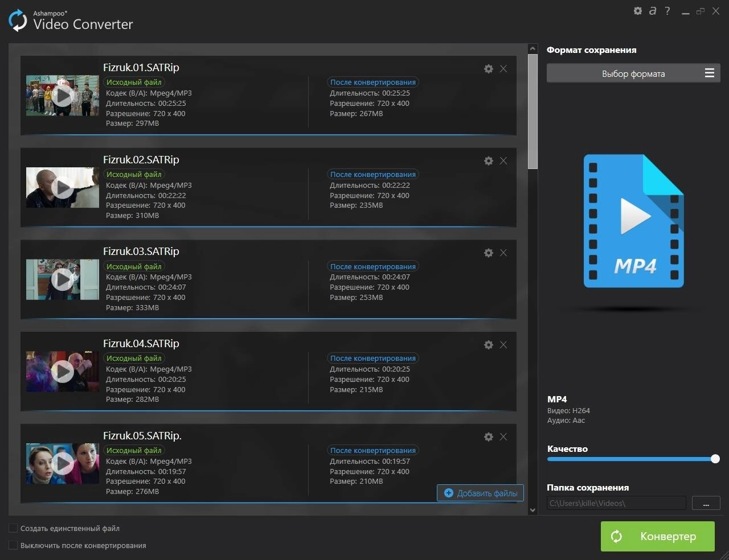Viewport: 729px width, 560px height.
Task: Remove Fizruk.05.SATRip from the list
Action: 503,437
